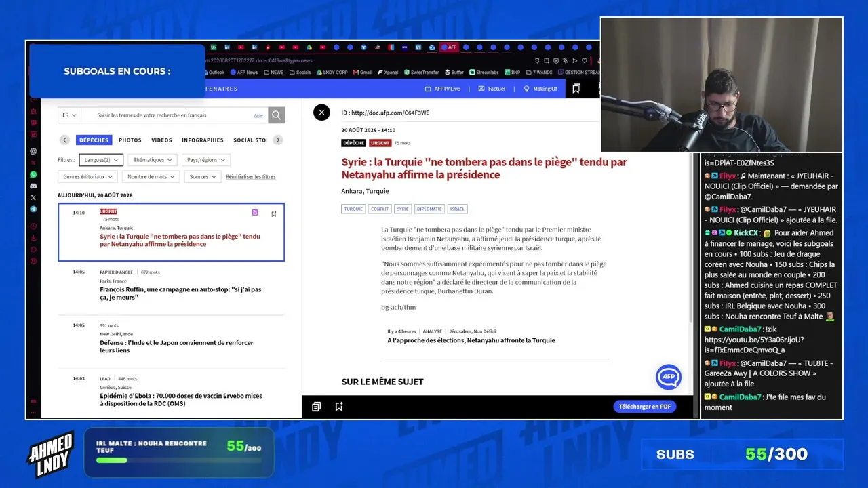The width and height of the screenshot is (868, 488).
Task: Open X (Twitter) in the browser sidebar
Action: (x=33, y=197)
